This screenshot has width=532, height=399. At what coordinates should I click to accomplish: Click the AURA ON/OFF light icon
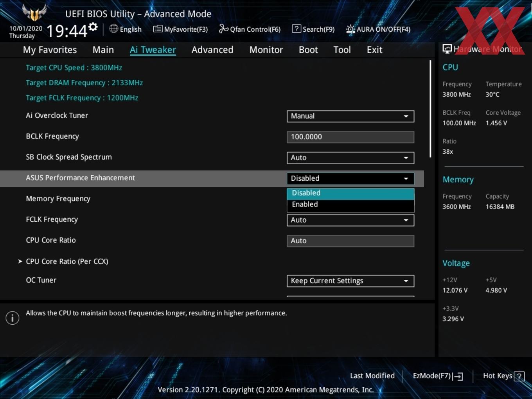coord(350,29)
